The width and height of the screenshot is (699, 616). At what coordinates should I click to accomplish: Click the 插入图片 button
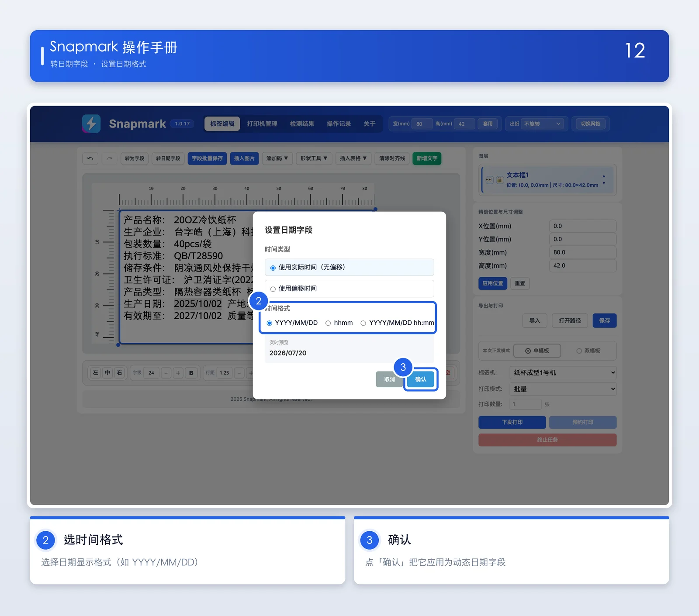244,158
